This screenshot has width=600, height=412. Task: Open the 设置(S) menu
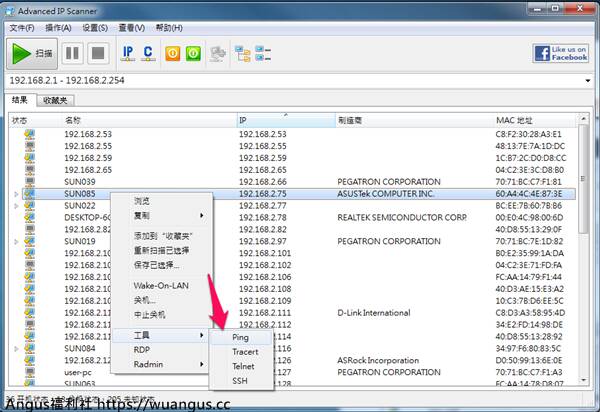pos(95,28)
